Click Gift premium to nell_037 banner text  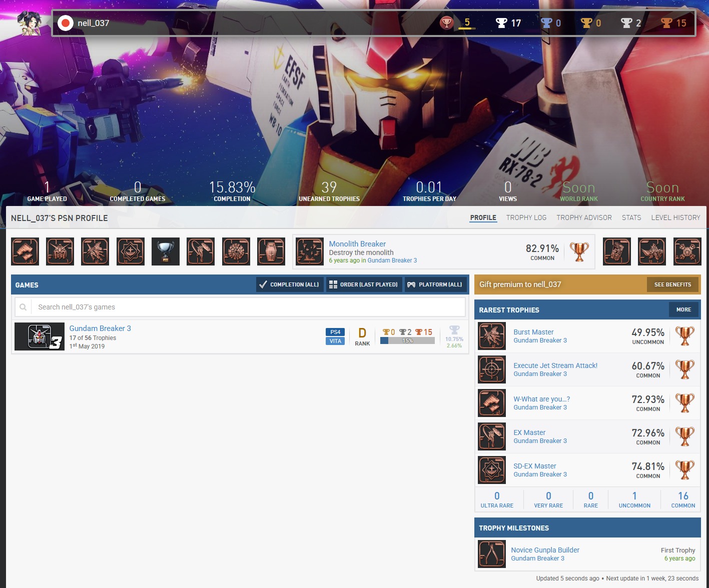[520, 284]
